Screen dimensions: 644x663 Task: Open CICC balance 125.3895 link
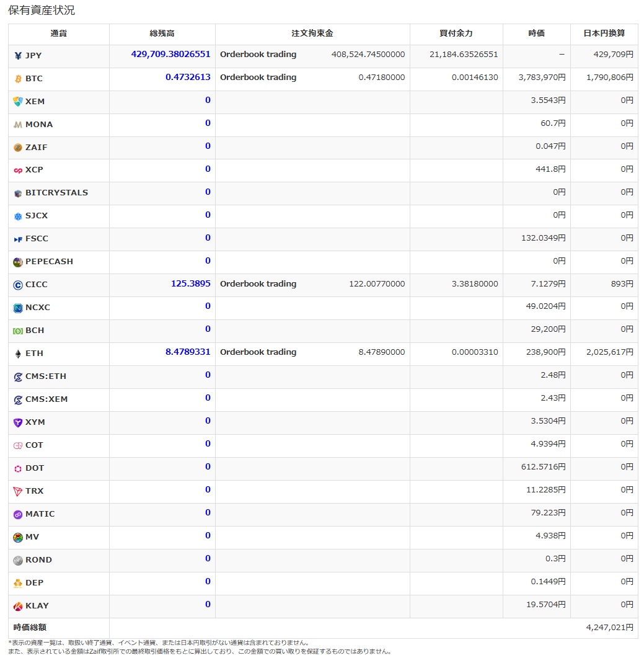[x=190, y=283]
